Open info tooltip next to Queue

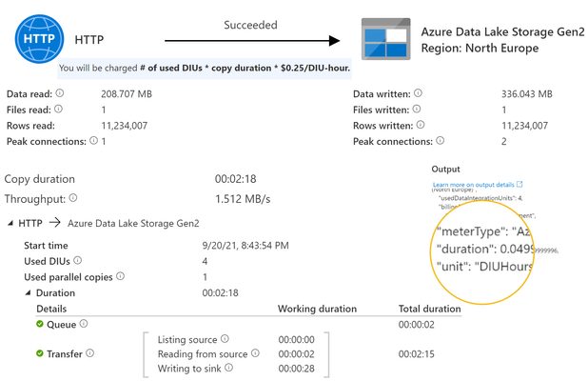pos(84,324)
